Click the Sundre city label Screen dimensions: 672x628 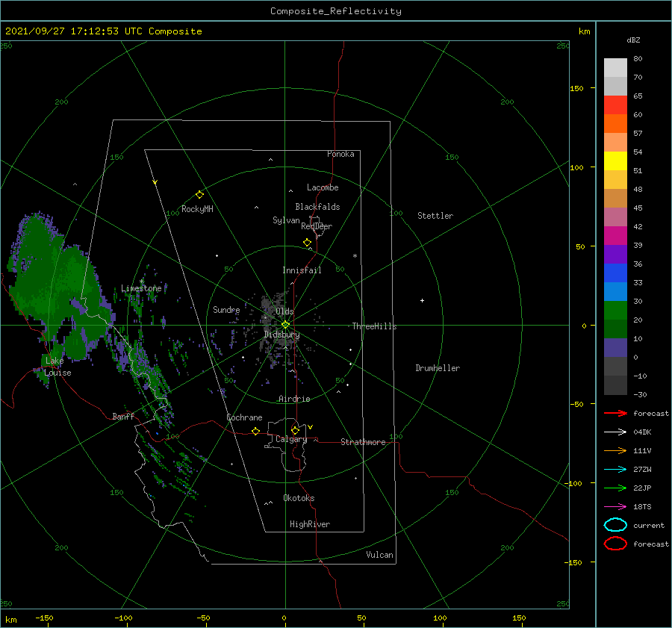pyautogui.click(x=226, y=309)
